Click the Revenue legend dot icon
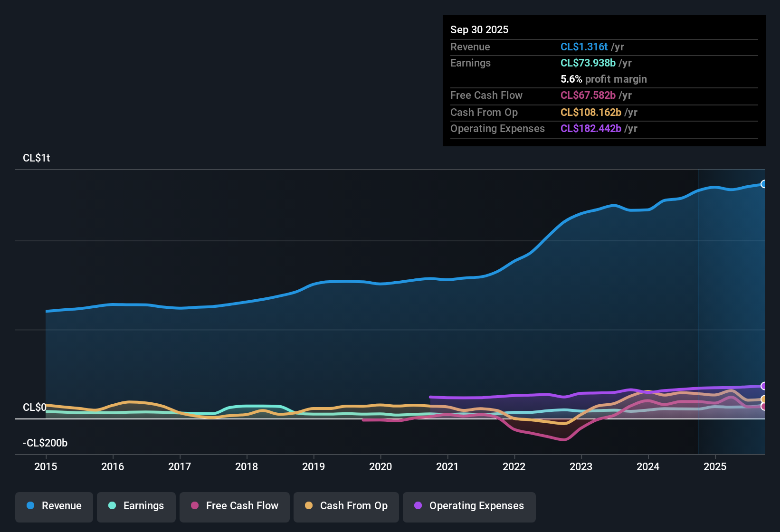 pyautogui.click(x=30, y=506)
